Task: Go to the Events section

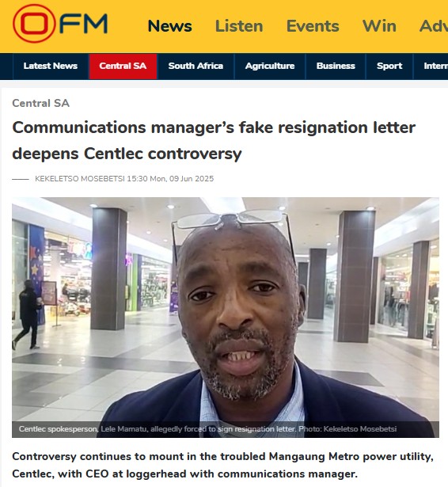Action: point(313,26)
